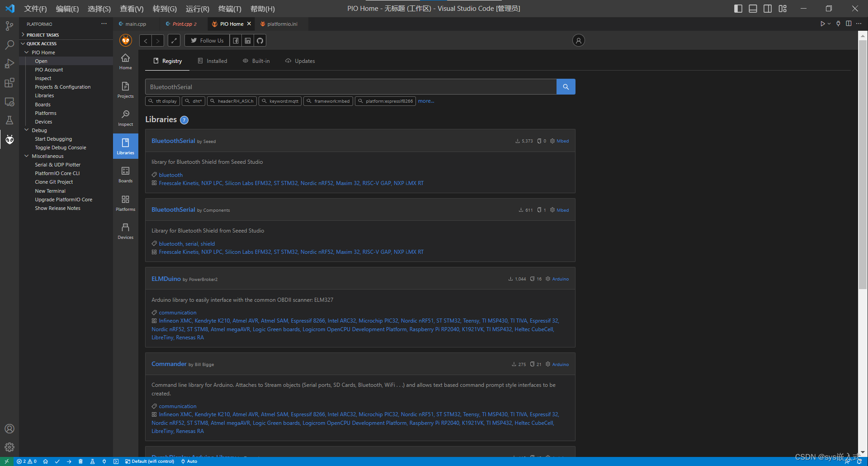Open editor More Actions ellipsis menu
Image resolution: width=868 pixels, height=466 pixels.
tap(859, 24)
